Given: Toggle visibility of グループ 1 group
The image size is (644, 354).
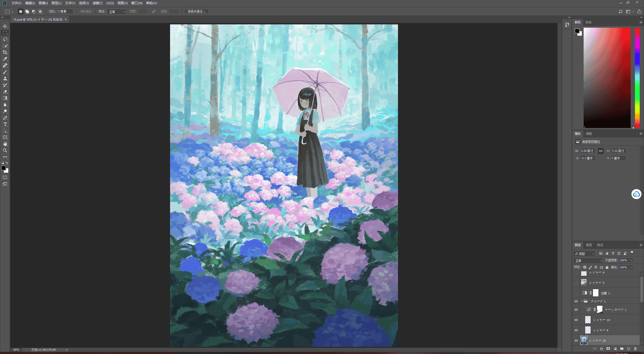Looking at the screenshot, I should point(576,301).
